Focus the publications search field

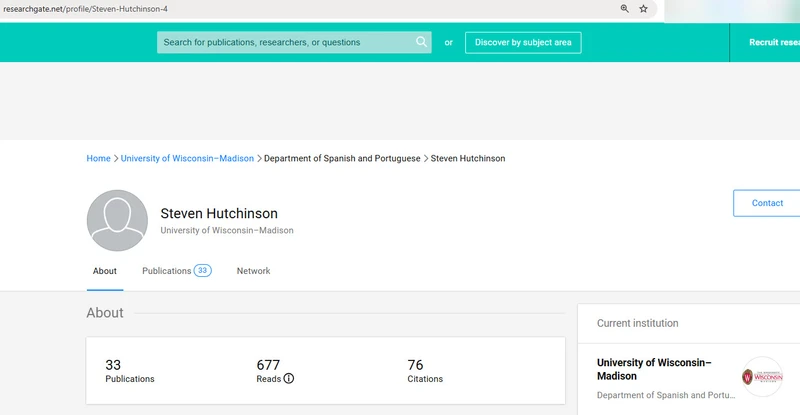(x=294, y=42)
